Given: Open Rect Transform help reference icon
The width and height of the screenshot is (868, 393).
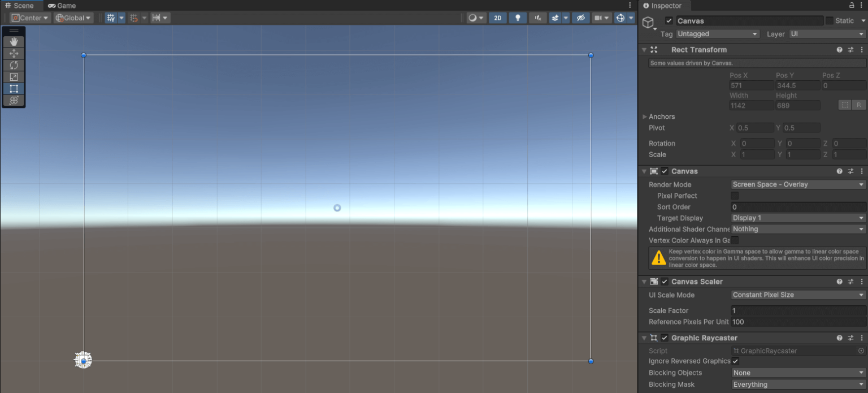Looking at the screenshot, I should pos(839,50).
